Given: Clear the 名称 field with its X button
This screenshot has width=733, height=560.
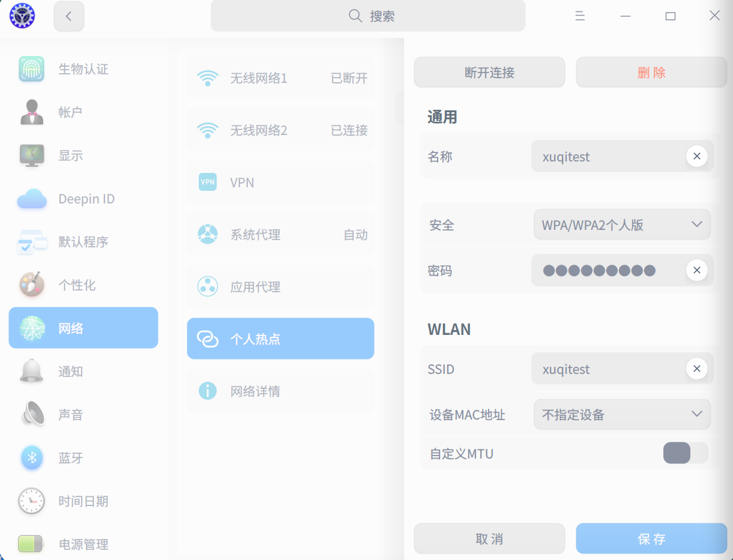Looking at the screenshot, I should coord(696,157).
